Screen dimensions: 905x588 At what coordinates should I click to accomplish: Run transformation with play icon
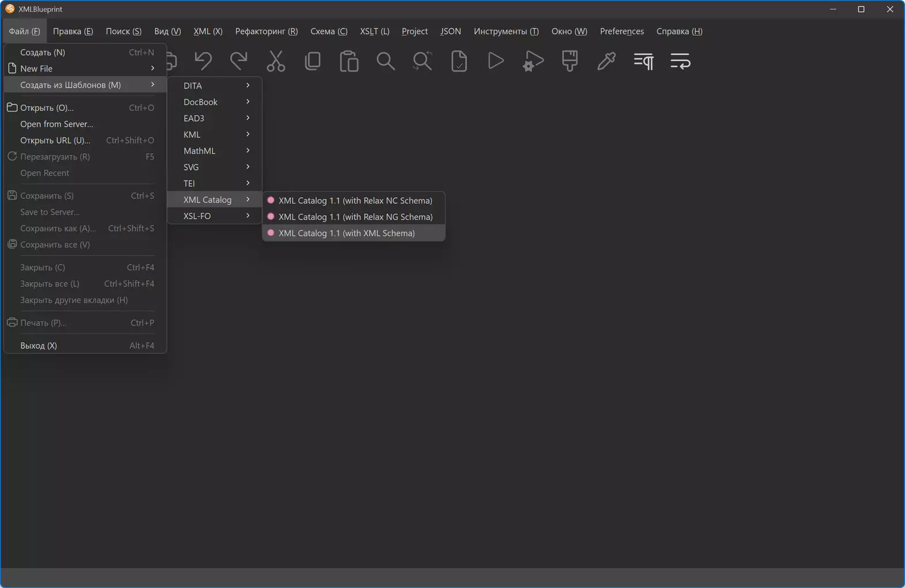(x=496, y=61)
